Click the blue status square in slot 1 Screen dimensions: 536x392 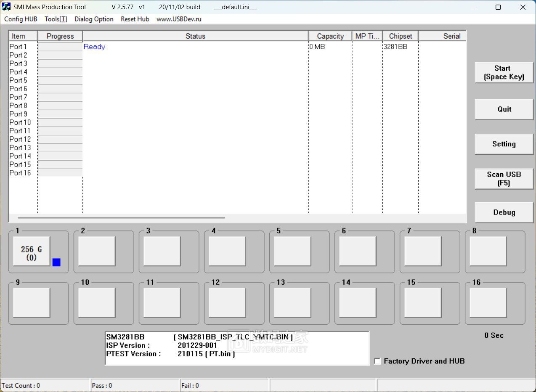pos(56,262)
